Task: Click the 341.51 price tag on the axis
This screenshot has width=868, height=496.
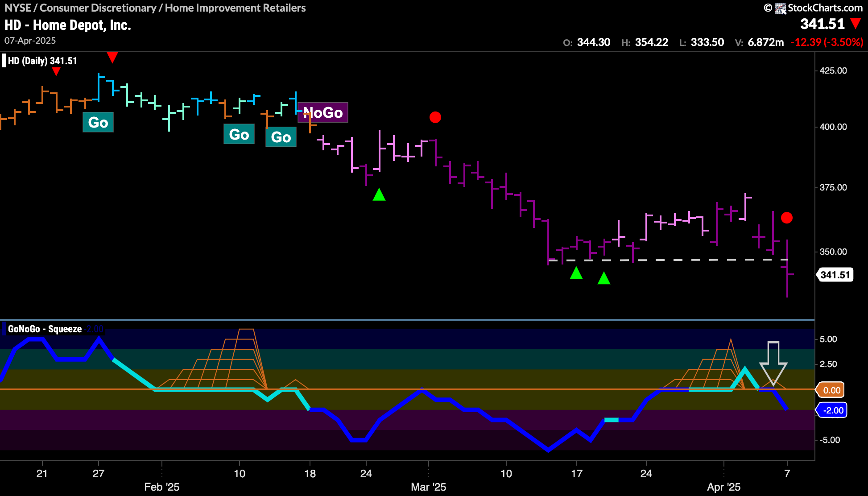Action: (x=835, y=275)
